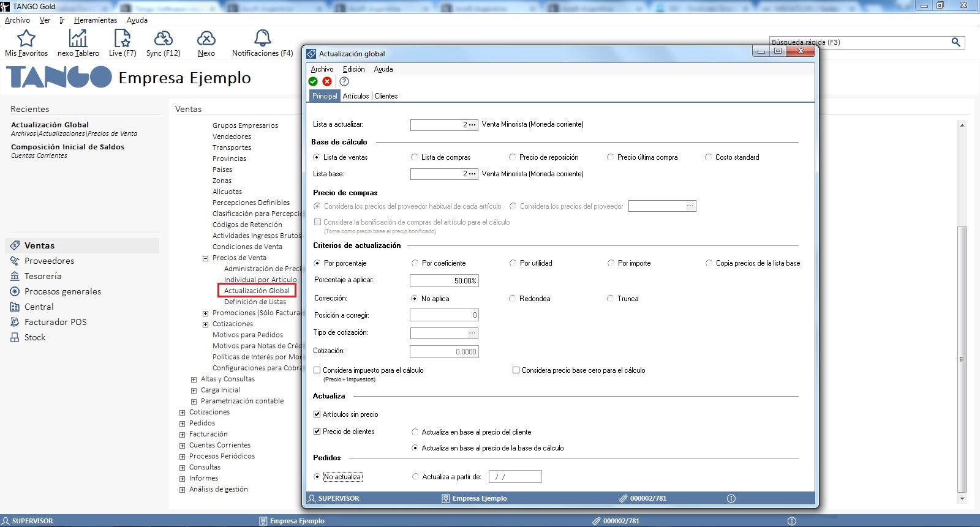
Task: Uncheck Artículos sin precio checkbox
Action: tap(317, 414)
